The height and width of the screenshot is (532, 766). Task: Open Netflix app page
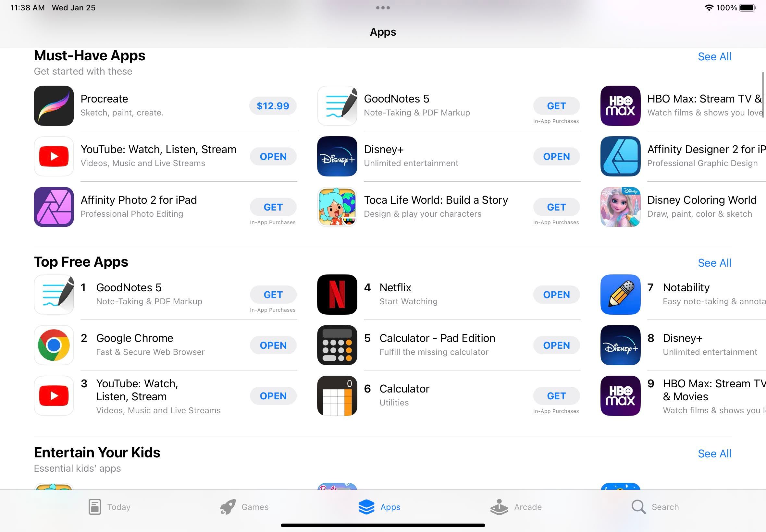pyautogui.click(x=395, y=294)
